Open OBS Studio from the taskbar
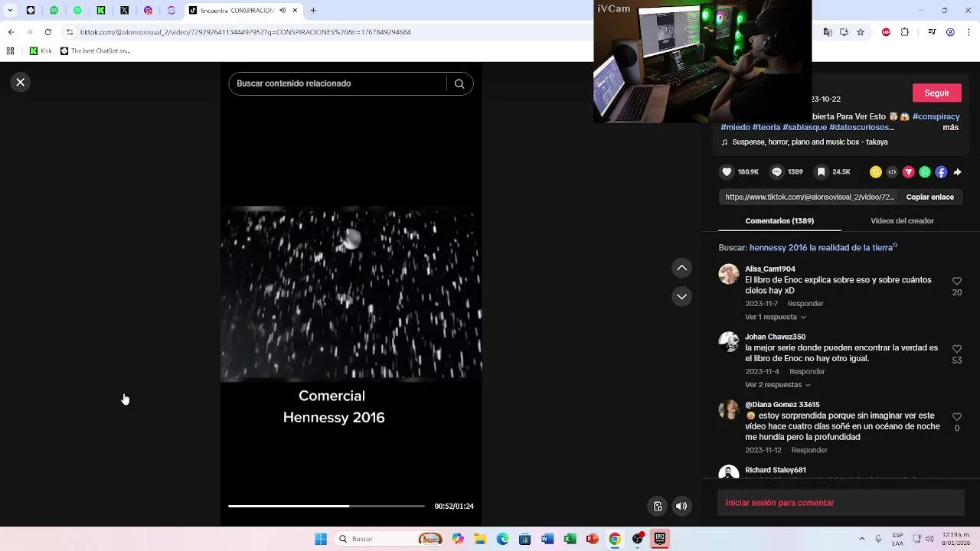The image size is (980, 551). (637, 539)
